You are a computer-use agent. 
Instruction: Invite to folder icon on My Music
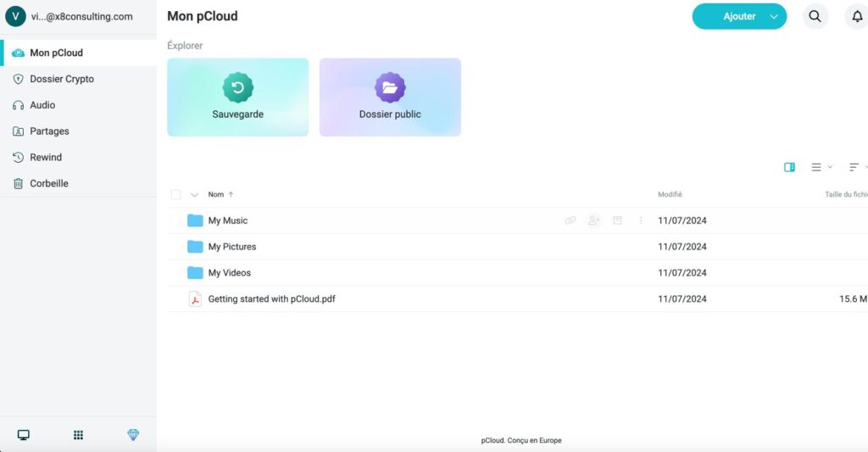(593, 220)
